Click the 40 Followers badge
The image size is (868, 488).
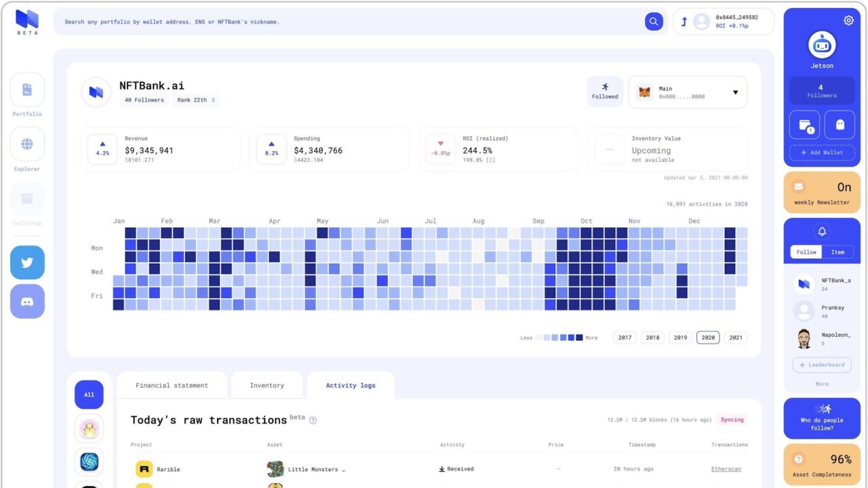(144, 100)
